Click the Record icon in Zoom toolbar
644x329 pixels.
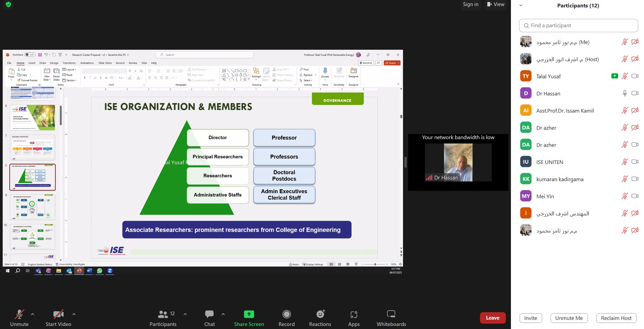tap(286, 314)
